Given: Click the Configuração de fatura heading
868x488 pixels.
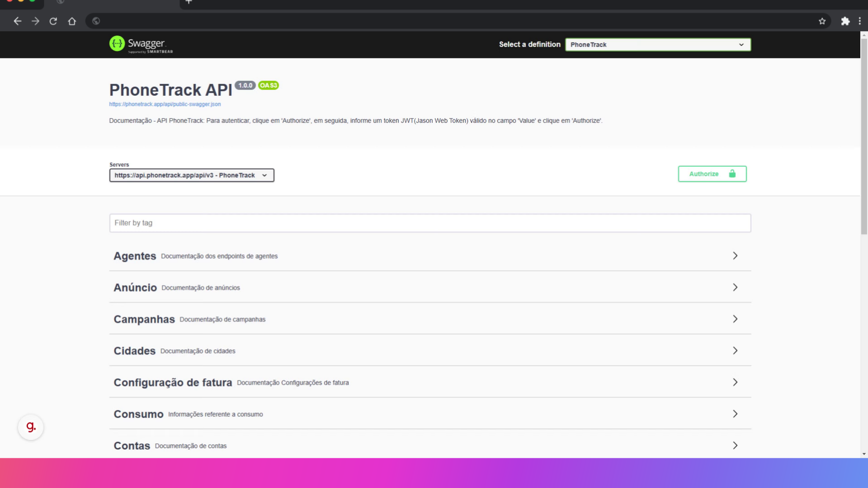Looking at the screenshot, I should pos(173,383).
